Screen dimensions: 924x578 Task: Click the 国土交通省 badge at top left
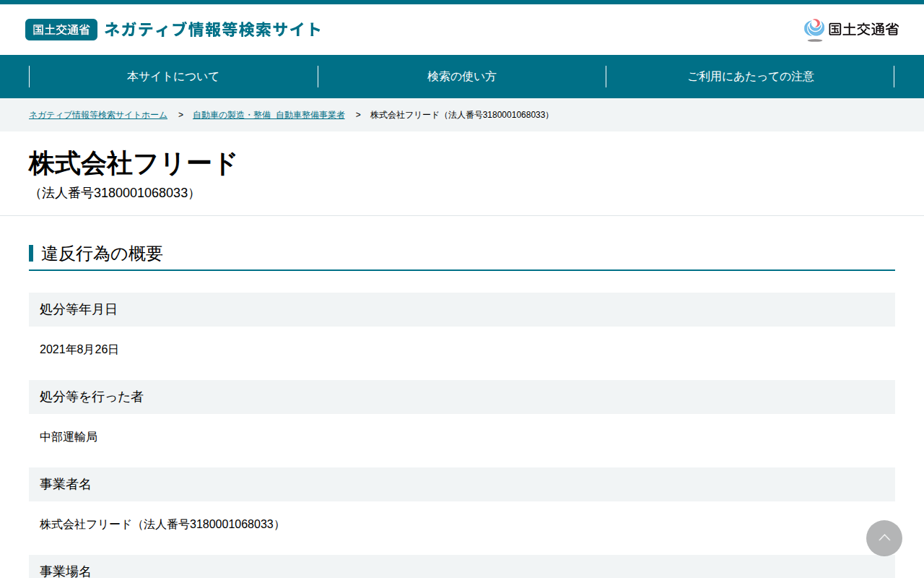tap(61, 30)
